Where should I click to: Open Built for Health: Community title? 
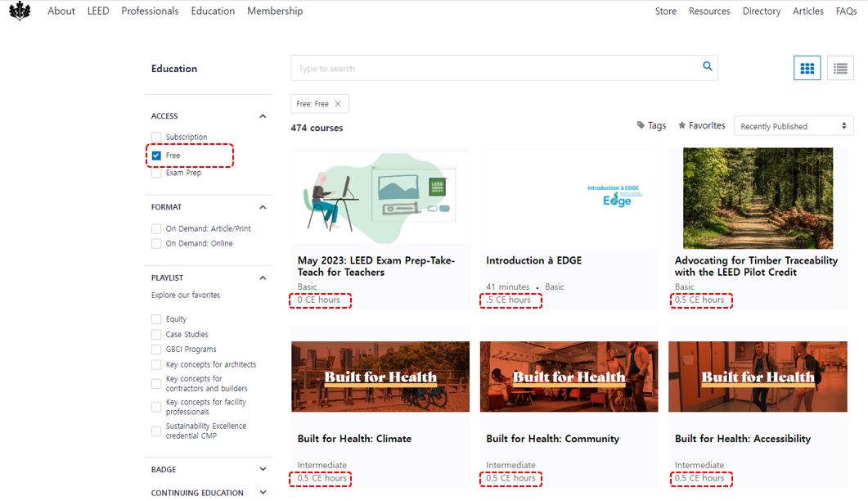pos(552,439)
